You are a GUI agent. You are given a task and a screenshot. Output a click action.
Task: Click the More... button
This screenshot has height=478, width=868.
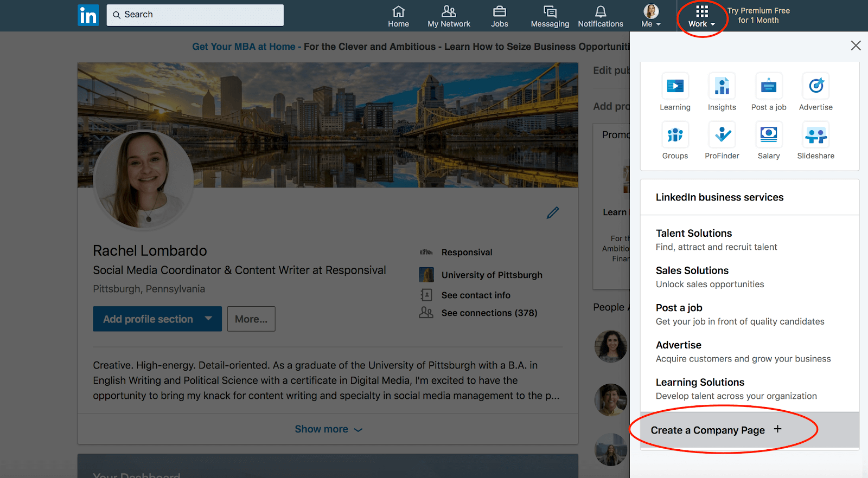[251, 319]
